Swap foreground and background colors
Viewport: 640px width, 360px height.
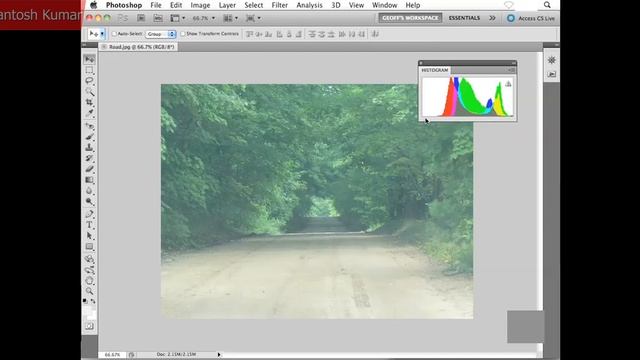[x=93, y=301]
